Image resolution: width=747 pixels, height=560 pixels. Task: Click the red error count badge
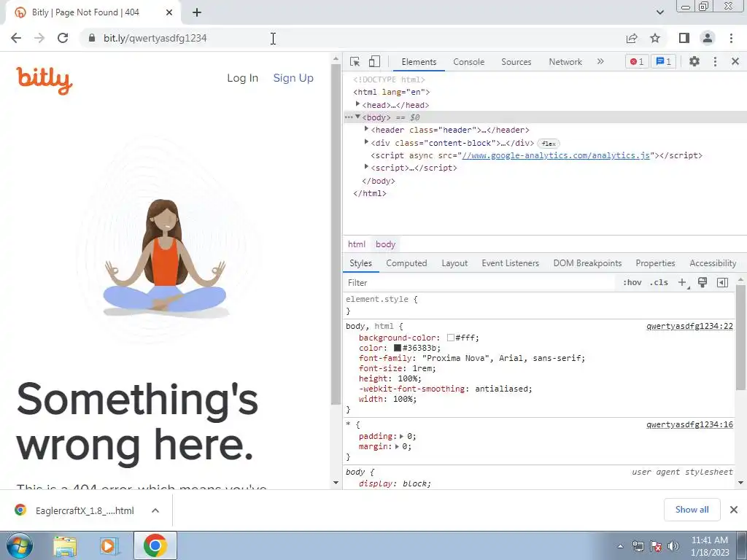[x=637, y=61]
